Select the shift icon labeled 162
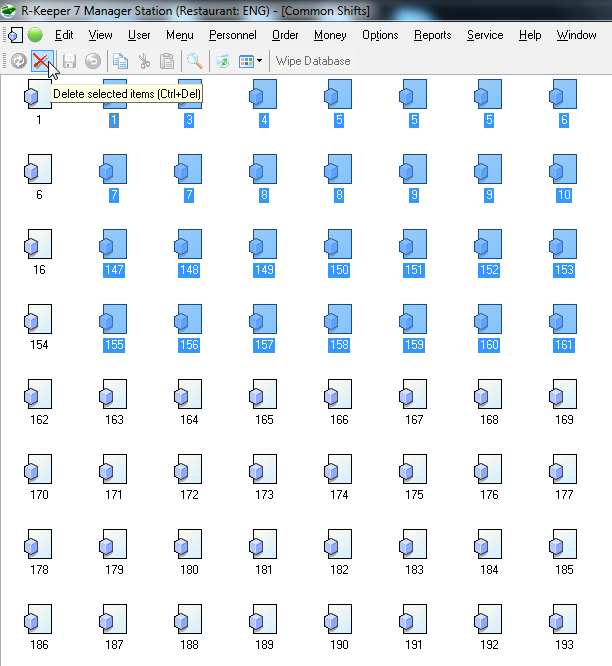Screen dimensions: 612x666 (38, 394)
